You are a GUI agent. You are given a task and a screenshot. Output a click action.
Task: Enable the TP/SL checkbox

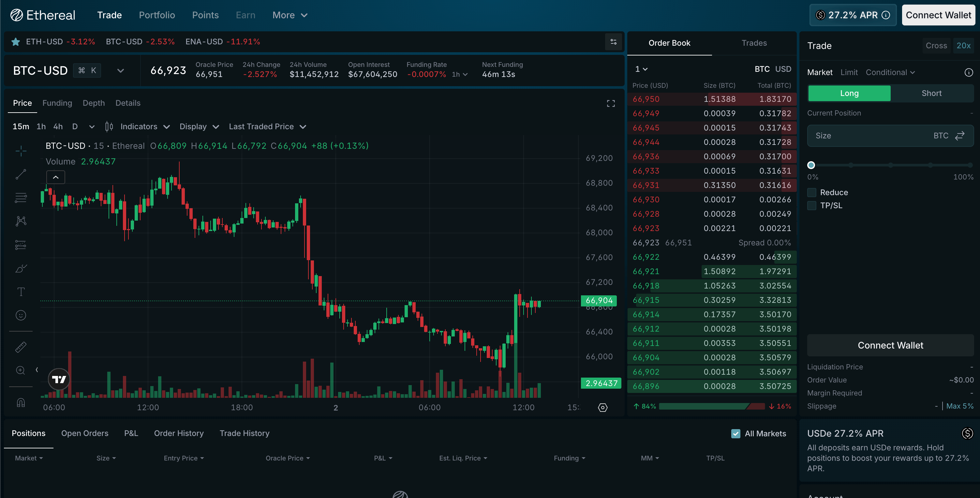[812, 206]
